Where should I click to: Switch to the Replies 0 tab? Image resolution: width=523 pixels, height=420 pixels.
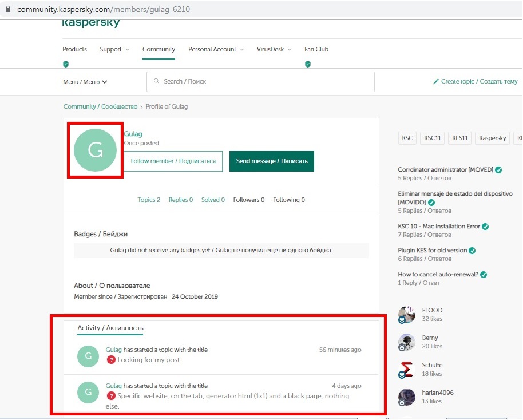click(x=180, y=200)
